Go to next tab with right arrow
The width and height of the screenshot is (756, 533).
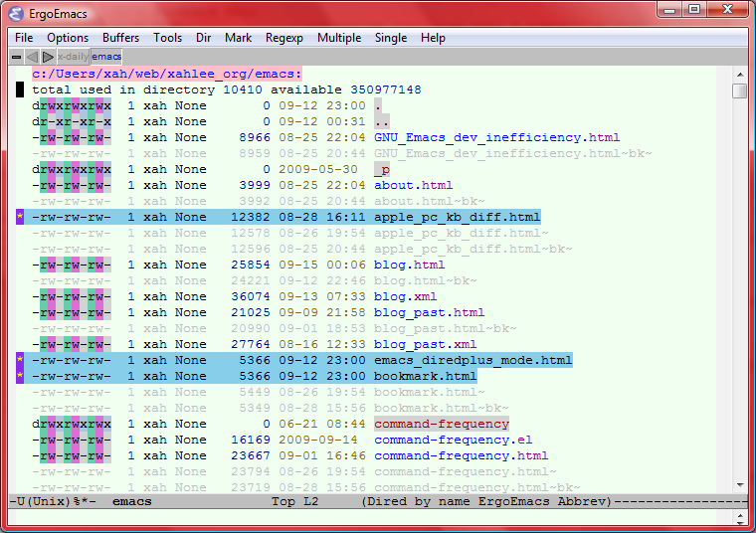[48, 57]
